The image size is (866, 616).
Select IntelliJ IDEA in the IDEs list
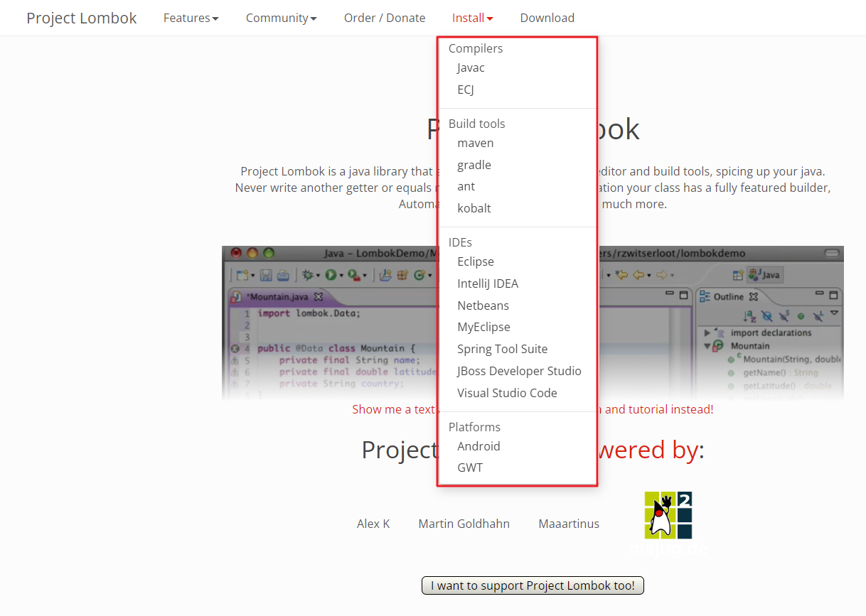coord(488,283)
